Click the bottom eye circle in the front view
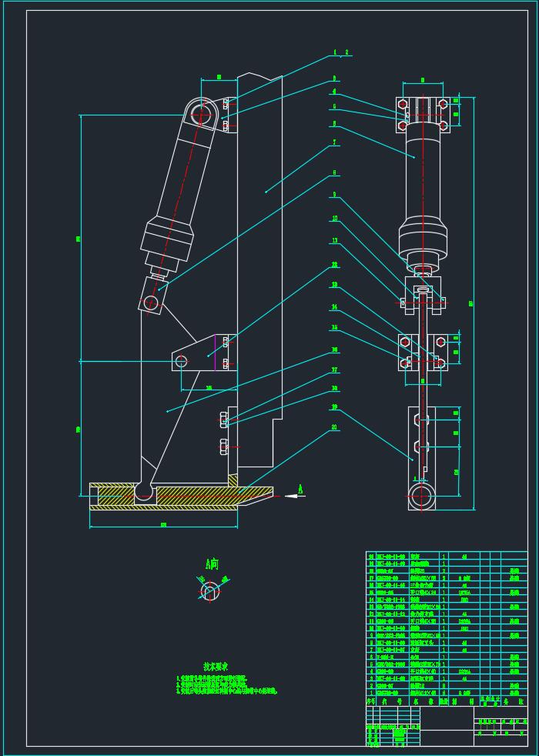The width and height of the screenshot is (539, 756). 420,496
